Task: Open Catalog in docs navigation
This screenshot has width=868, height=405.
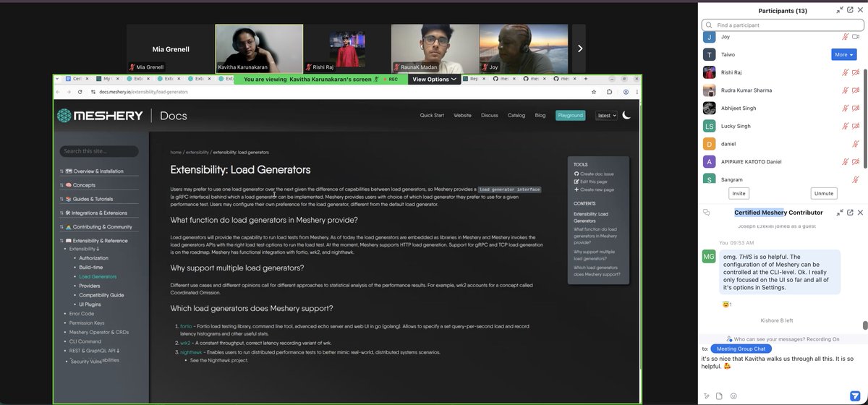Action: [x=516, y=115]
